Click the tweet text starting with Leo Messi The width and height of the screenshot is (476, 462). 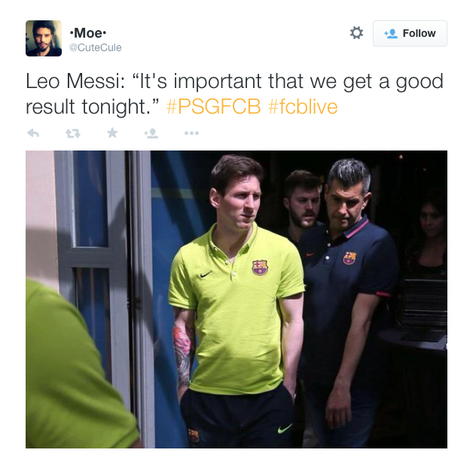(234, 94)
